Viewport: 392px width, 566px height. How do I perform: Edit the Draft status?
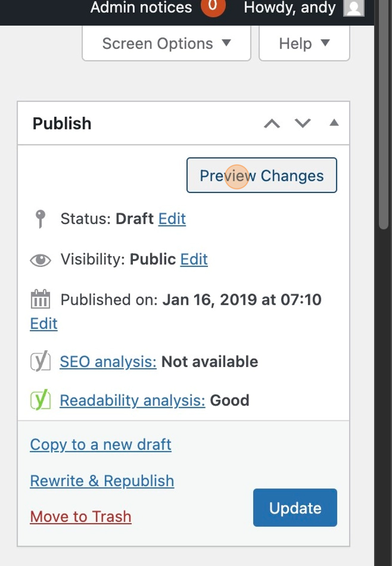click(172, 219)
